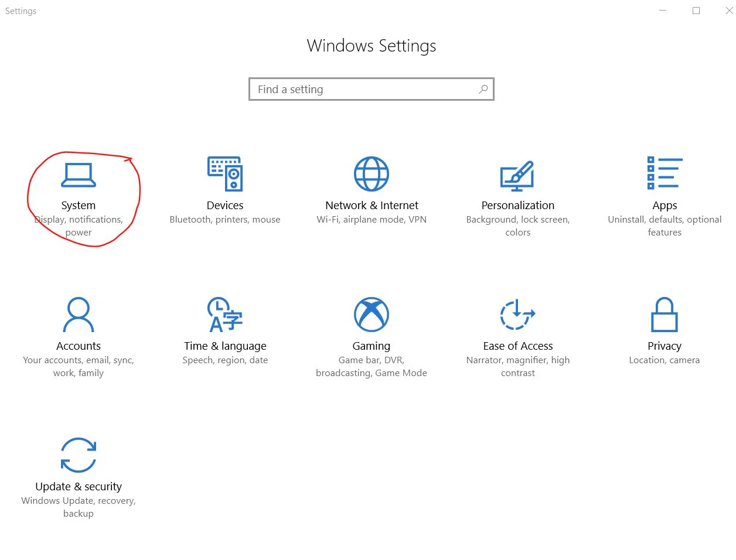Click 'Uninstall, defaults, optional features' text

point(665,226)
